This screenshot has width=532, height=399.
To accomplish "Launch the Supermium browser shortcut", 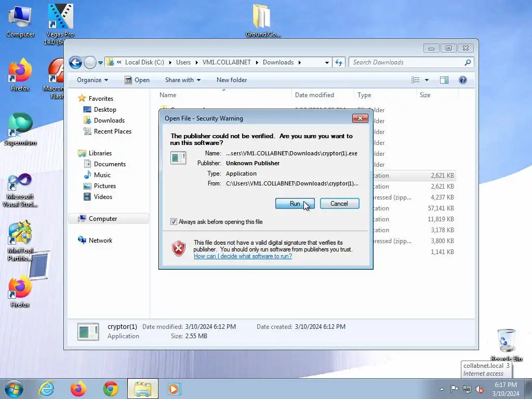I will [20, 129].
